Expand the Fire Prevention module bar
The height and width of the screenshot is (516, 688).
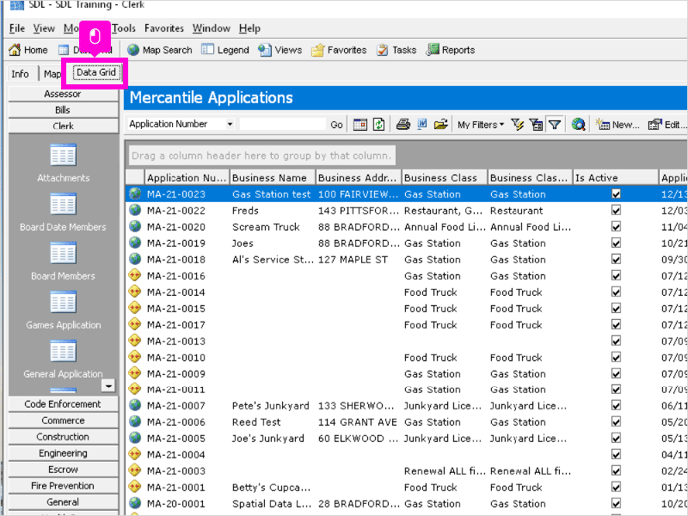coord(63,486)
